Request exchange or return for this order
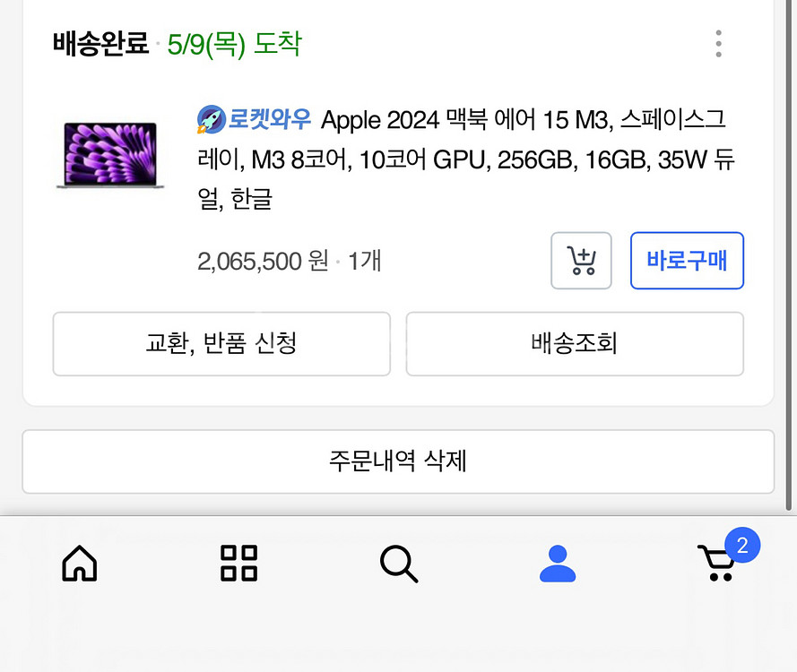The image size is (797, 672). click(221, 343)
